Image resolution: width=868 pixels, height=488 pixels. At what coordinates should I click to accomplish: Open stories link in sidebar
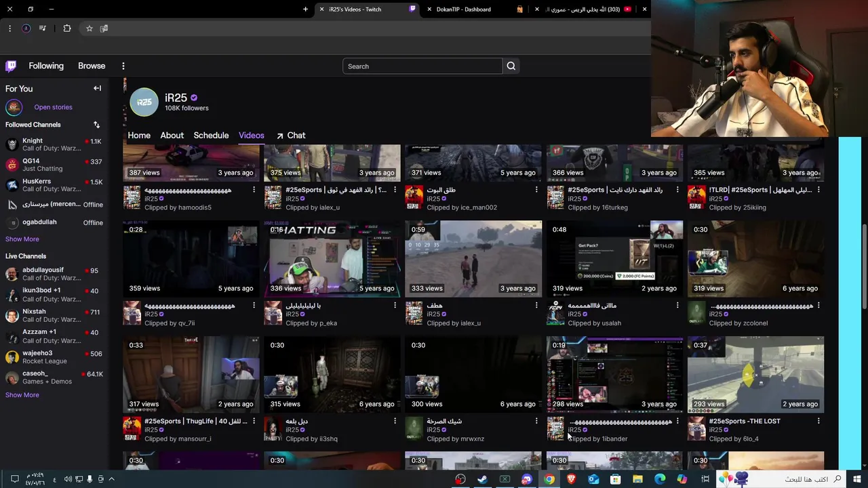[x=53, y=107]
